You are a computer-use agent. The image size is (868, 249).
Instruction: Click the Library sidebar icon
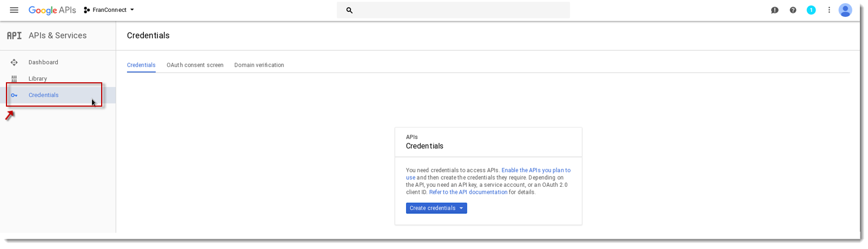click(14, 78)
